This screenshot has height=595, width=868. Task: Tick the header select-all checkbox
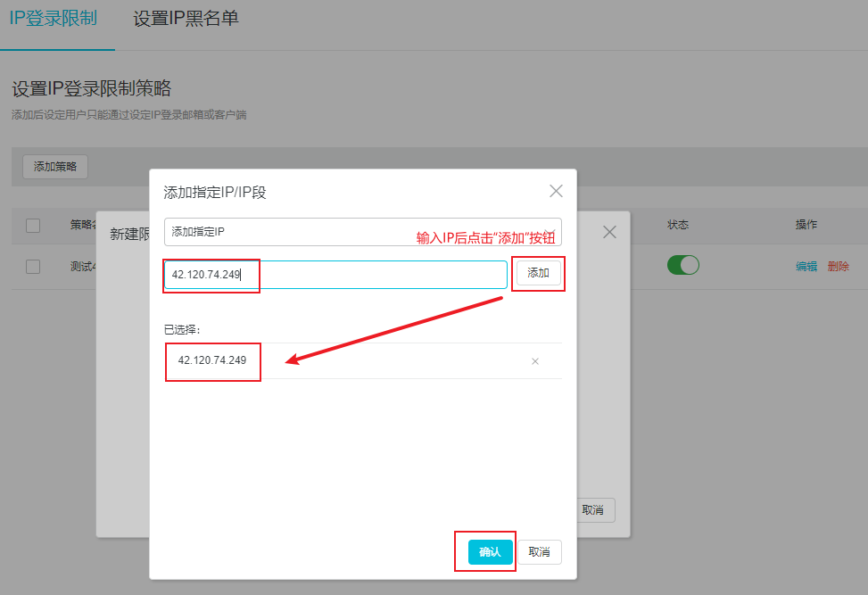click(x=33, y=226)
